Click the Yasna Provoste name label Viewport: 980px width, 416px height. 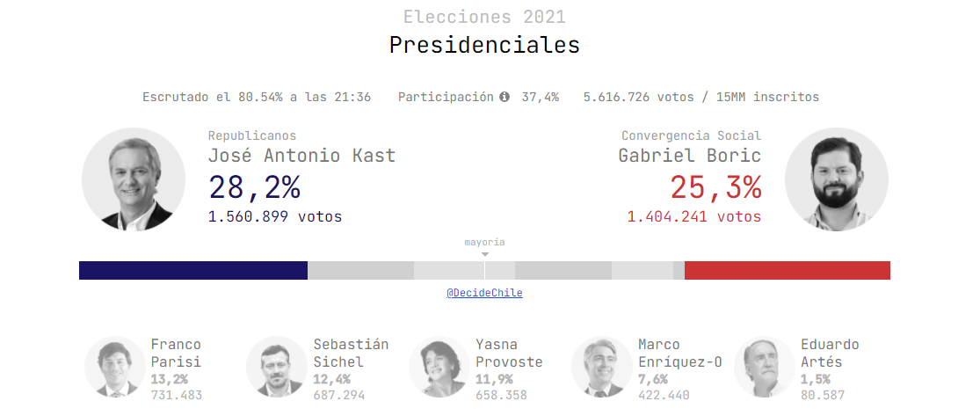[509, 353]
